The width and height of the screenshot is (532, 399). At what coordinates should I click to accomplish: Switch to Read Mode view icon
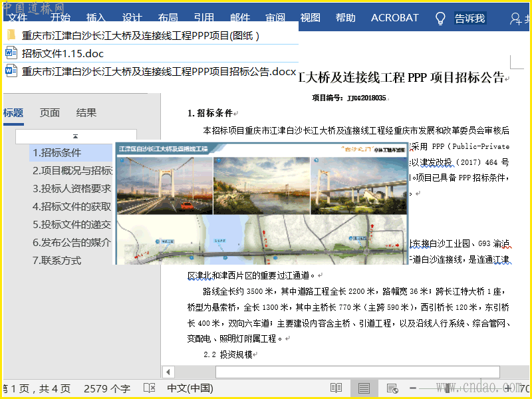tap(336, 388)
